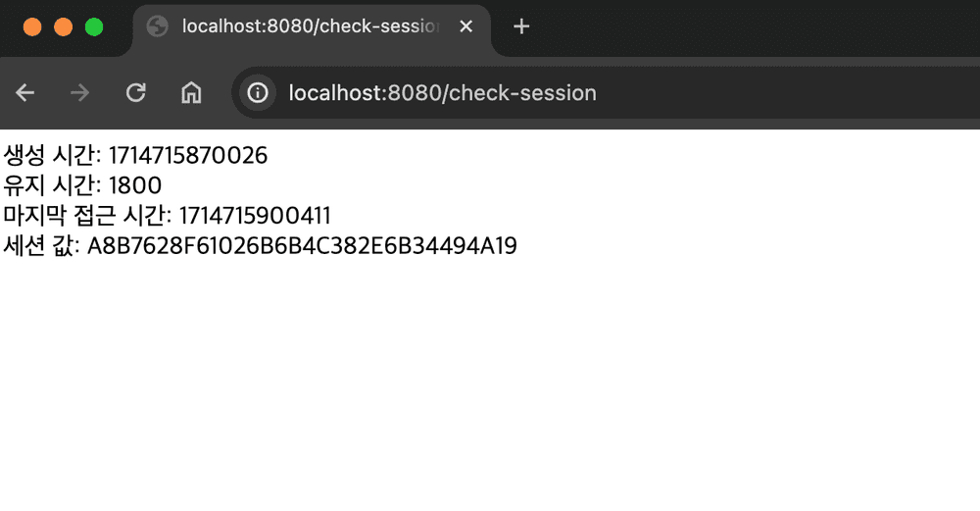Focus the address bar URL text
The height and width of the screenshot is (511, 980).
[x=443, y=92]
